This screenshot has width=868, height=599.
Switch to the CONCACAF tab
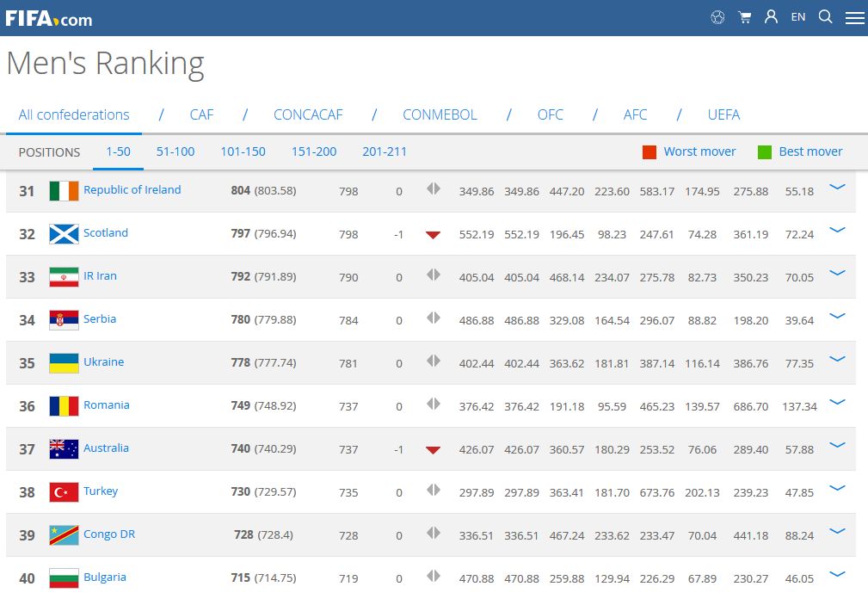tap(308, 114)
